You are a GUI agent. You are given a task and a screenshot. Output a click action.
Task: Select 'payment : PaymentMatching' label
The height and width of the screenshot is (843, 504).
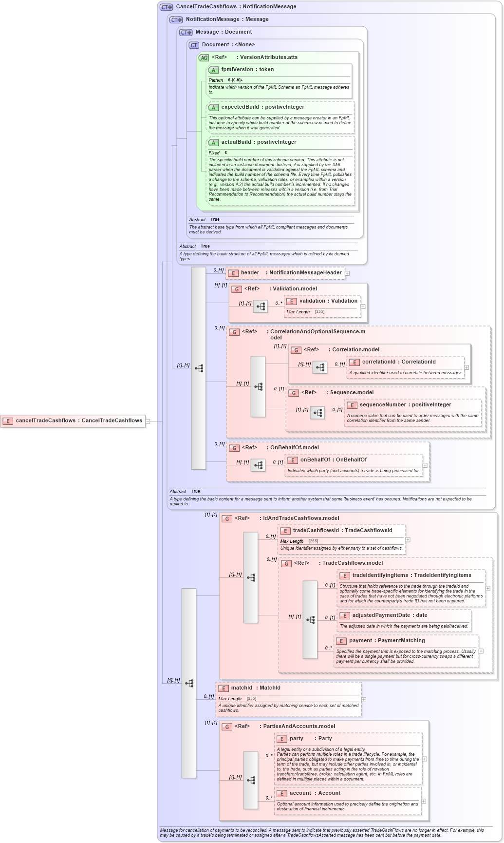click(x=387, y=641)
